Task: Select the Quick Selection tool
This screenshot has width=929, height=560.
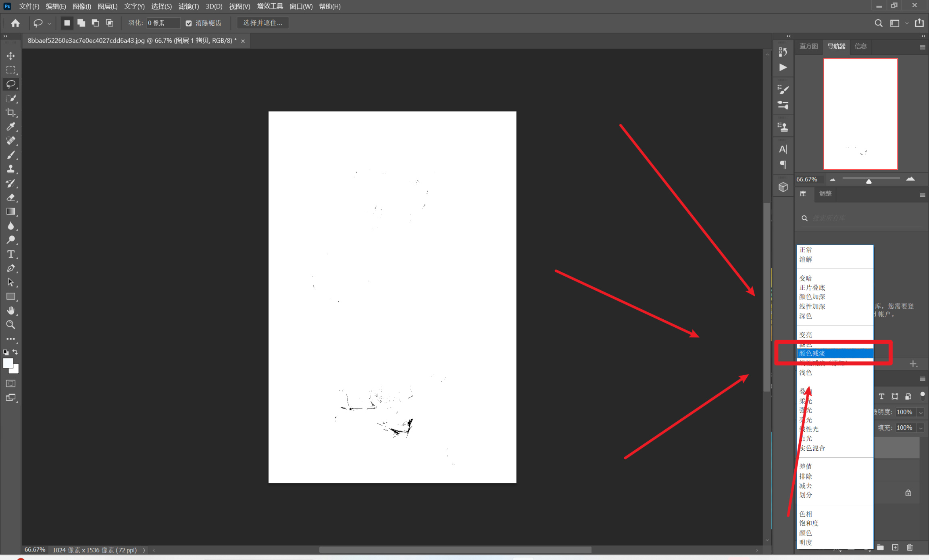Action: 11,98
